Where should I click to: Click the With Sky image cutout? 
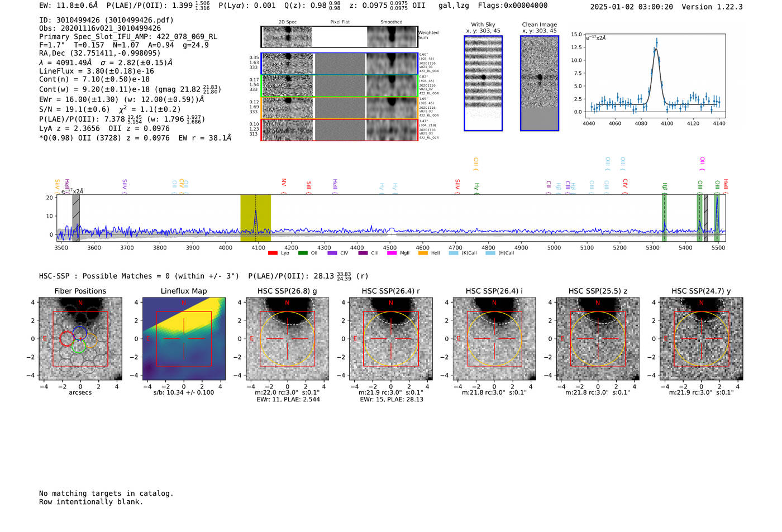(483, 83)
